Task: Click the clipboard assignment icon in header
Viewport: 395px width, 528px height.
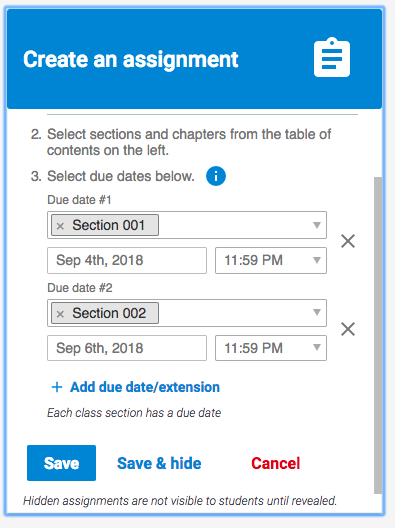Action: pos(332,57)
